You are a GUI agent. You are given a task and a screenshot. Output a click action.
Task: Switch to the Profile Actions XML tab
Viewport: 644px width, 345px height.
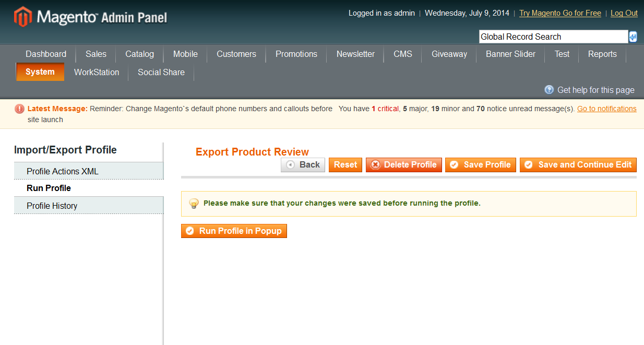pos(89,171)
